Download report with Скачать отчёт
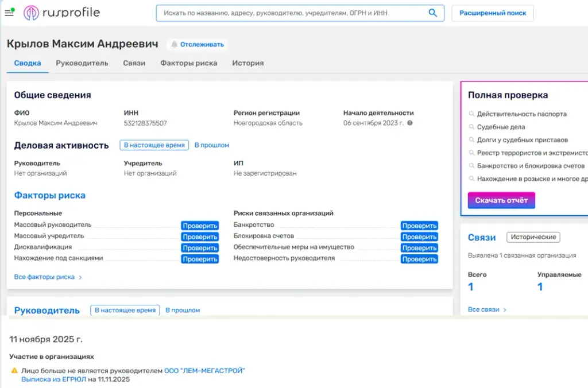The width and height of the screenshot is (588, 388). coord(501,200)
